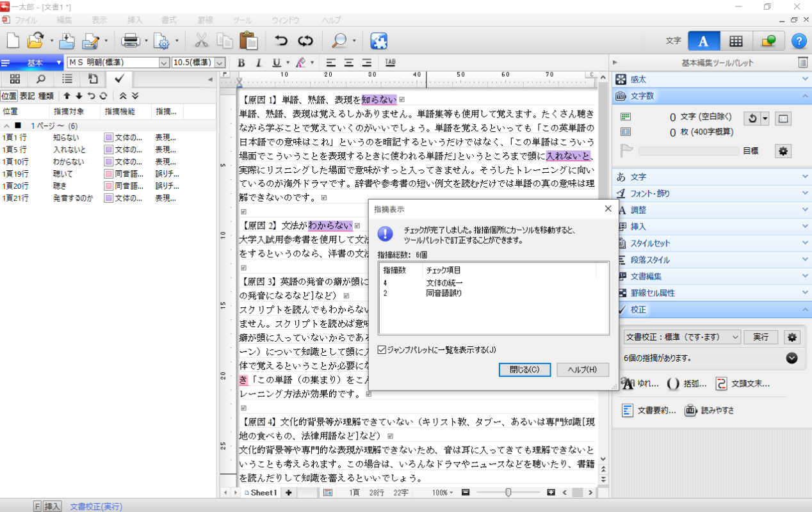Open the 文書要約 document summary tool
Image resolution: width=812 pixels, height=512 pixels.
(648, 411)
